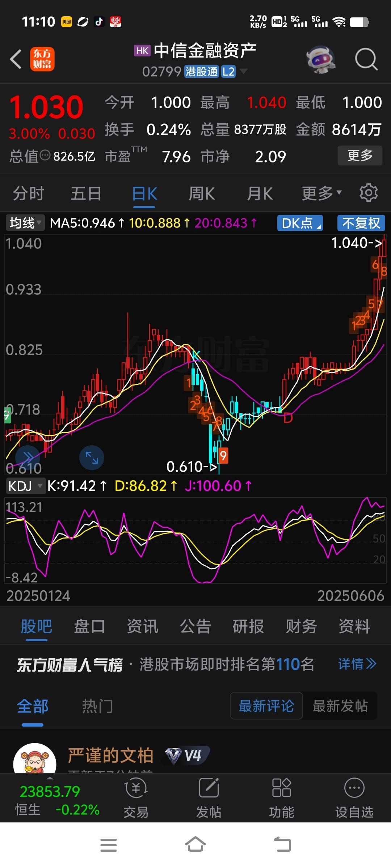Tap user avatar of 严谨的文柏
This screenshot has width=391, height=868.
point(35,758)
